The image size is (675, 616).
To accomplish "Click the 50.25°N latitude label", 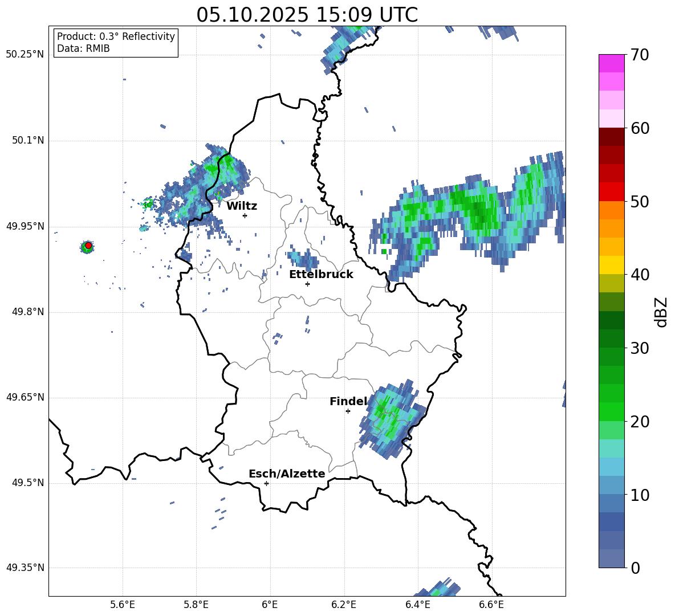I will 25,55.
